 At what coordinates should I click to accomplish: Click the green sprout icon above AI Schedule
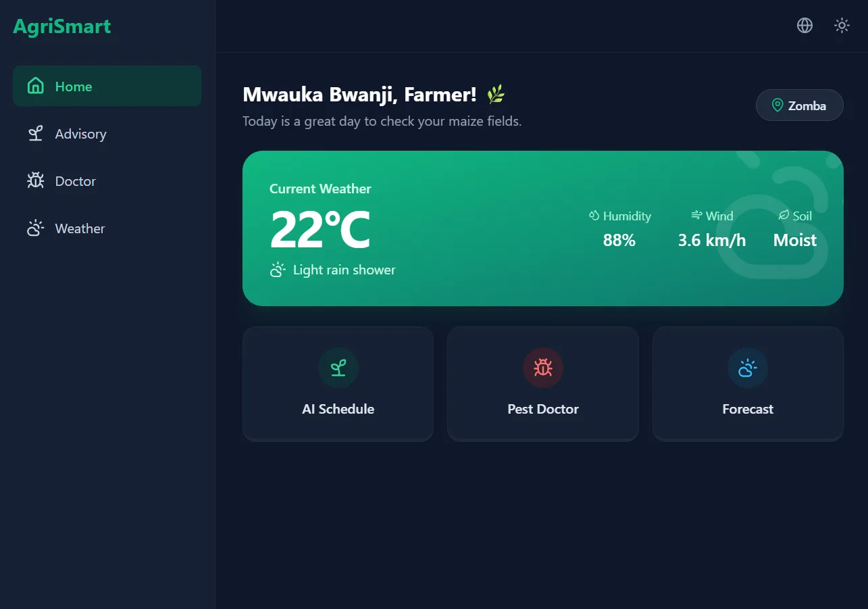(338, 368)
